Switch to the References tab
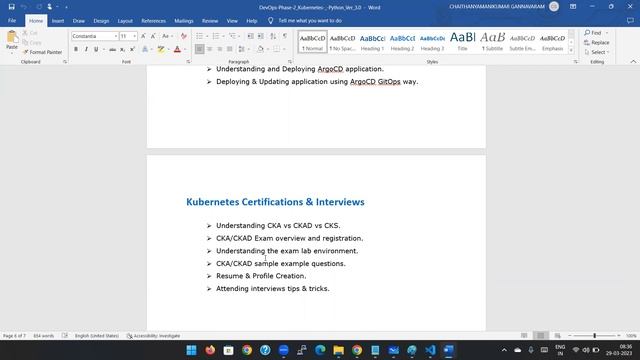Image resolution: width=640 pixels, height=360 pixels. [x=153, y=21]
